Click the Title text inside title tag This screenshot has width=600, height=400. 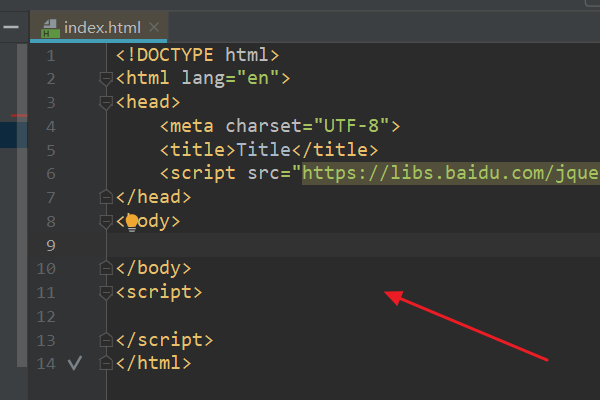258,150
